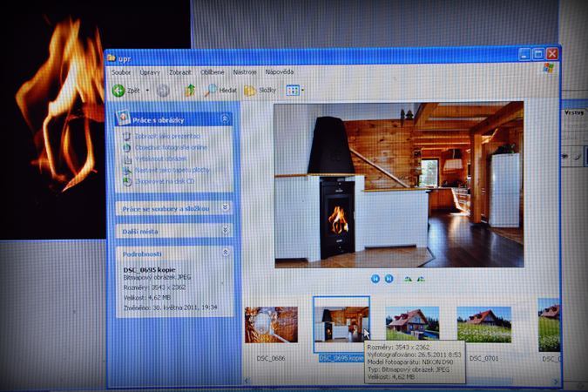Click the Windows flag logo
The width and height of the screenshot is (588, 392).
tap(548, 68)
